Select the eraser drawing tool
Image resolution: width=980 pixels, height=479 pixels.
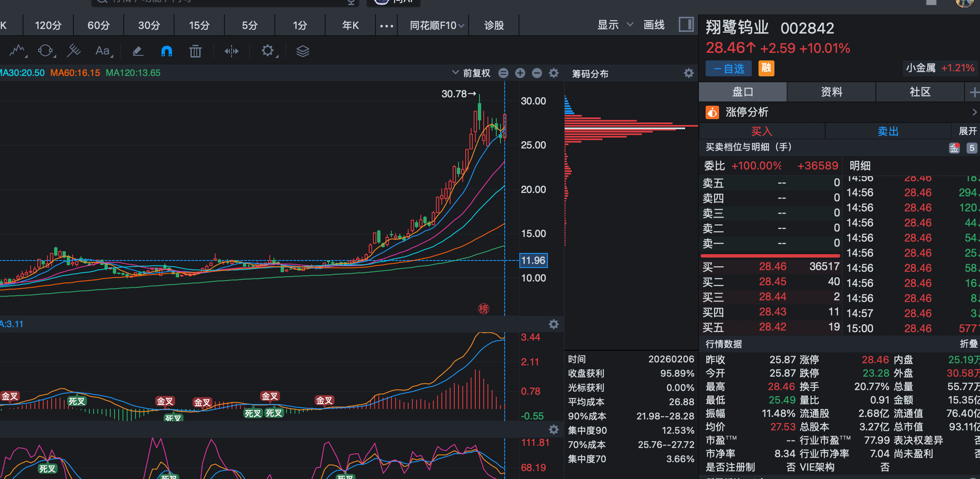tap(138, 51)
